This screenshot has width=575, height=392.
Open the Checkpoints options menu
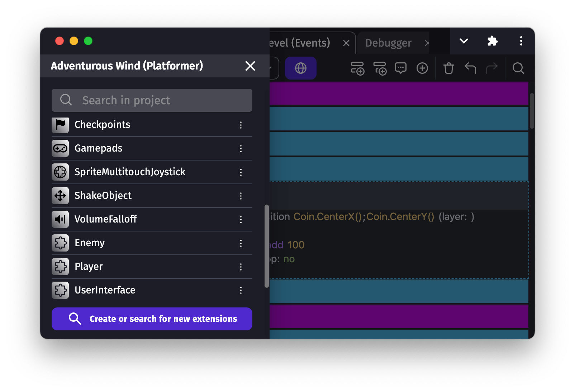click(x=241, y=125)
